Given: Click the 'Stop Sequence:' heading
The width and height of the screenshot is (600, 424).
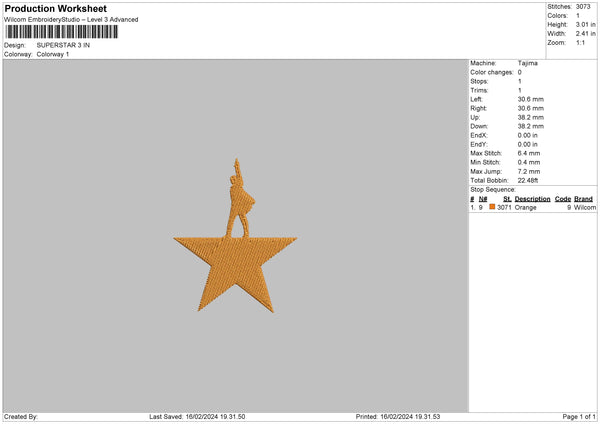Looking at the screenshot, I should click(493, 190).
